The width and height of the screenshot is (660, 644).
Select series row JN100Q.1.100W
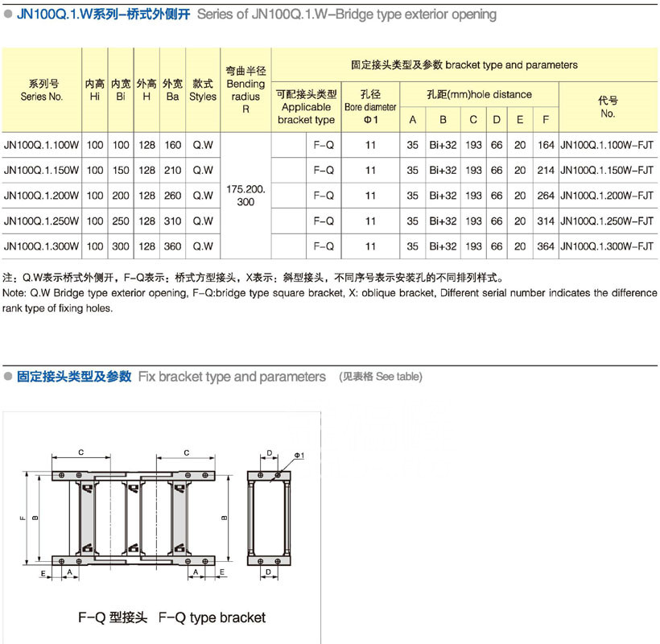(x=41, y=146)
